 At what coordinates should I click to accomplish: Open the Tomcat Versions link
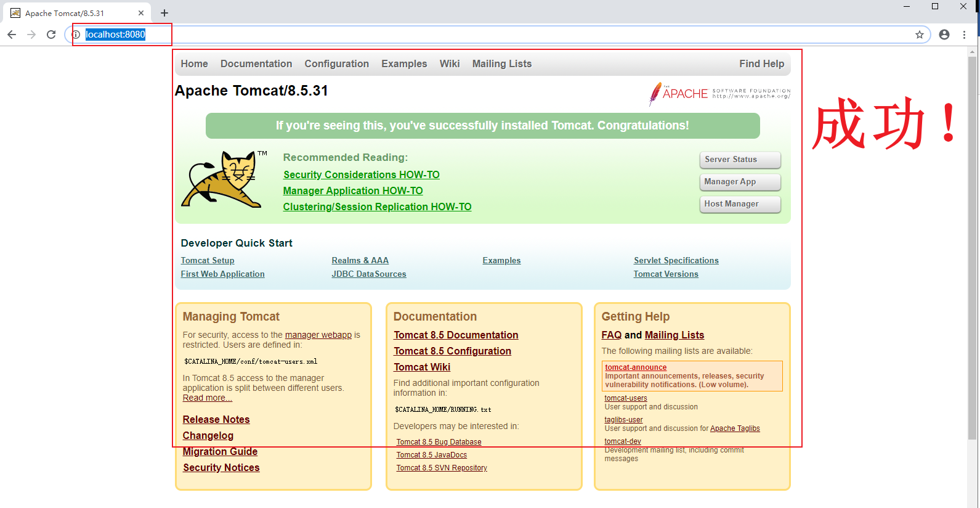666,274
